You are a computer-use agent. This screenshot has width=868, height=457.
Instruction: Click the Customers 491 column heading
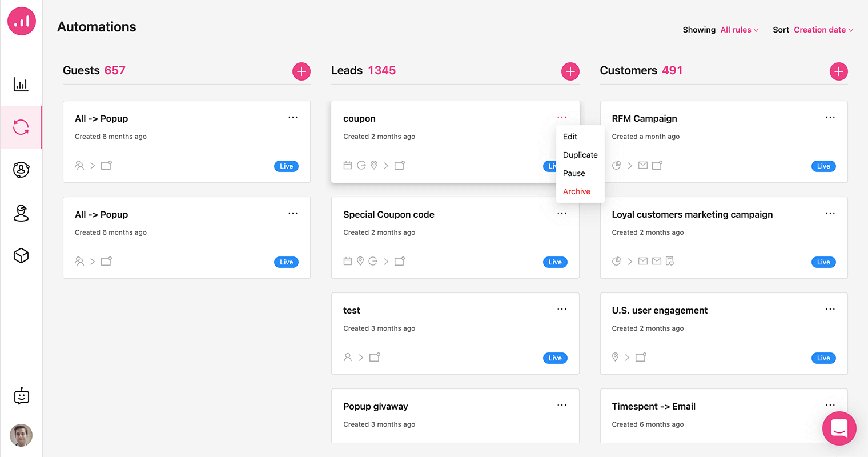[641, 70]
